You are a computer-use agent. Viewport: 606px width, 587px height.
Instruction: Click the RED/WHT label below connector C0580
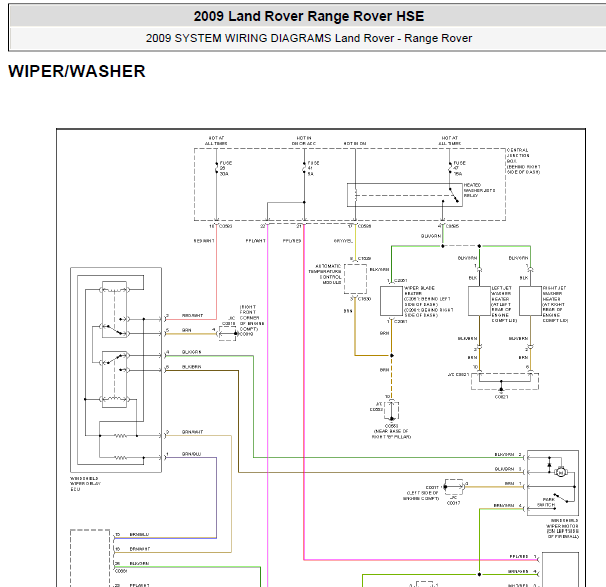(204, 241)
